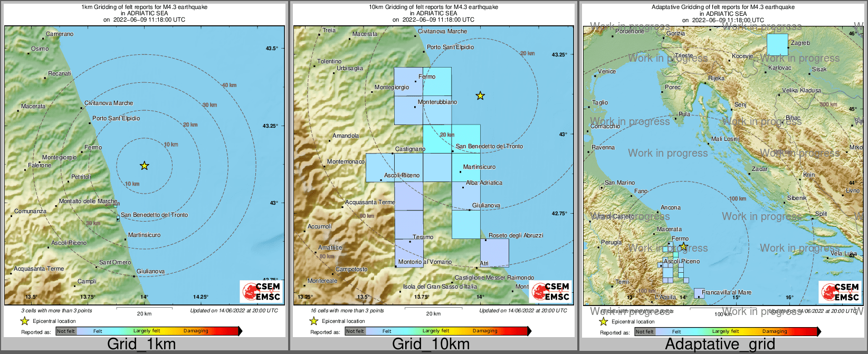Click 'Damaging' on the Grid_1km color bar
Image resolution: width=868 pixels, height=354 pixels.
196,331
